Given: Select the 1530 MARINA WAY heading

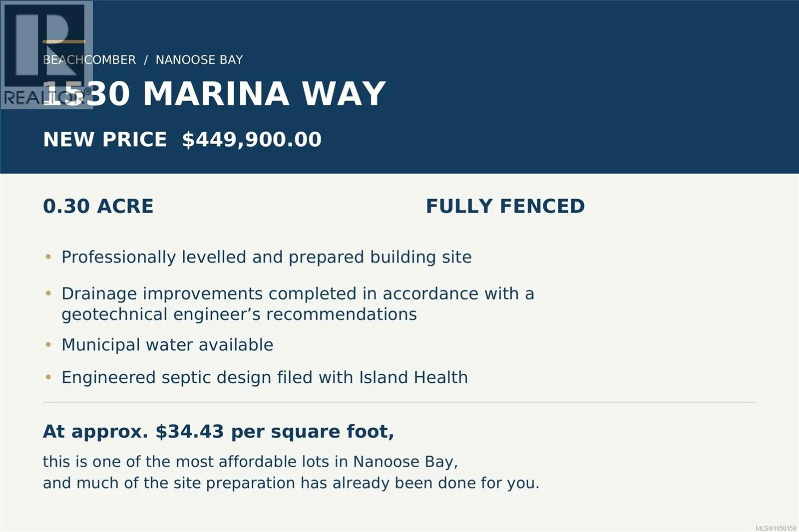Looking at the screenshot, I should click(x=214, y=93).
